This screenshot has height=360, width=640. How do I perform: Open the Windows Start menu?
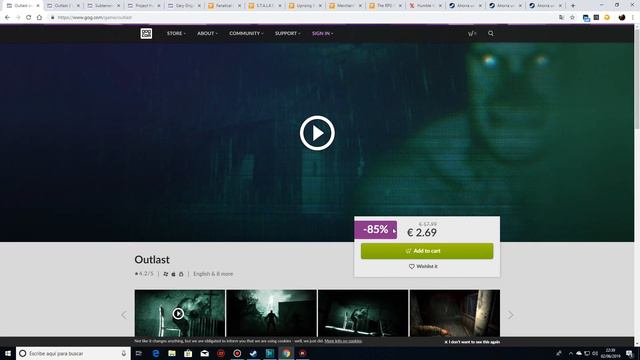[x=8, y=353]
